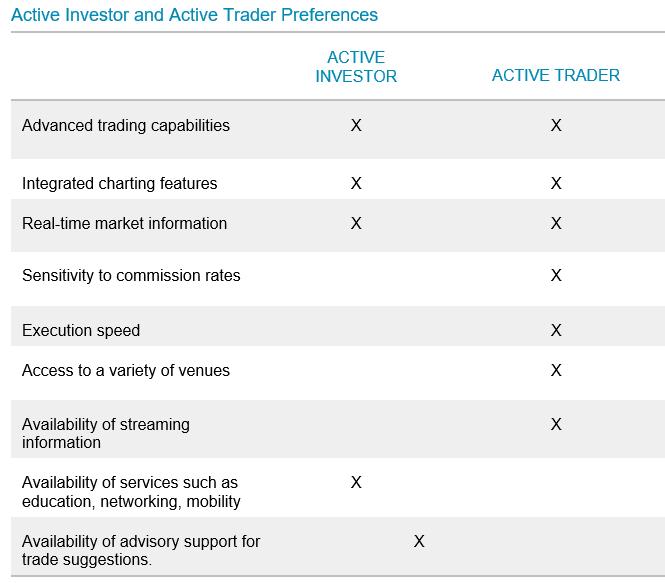Click Active Investor X for Advanced trading capabilities
This screenshot has width=665, height=583.
[356, 126]
